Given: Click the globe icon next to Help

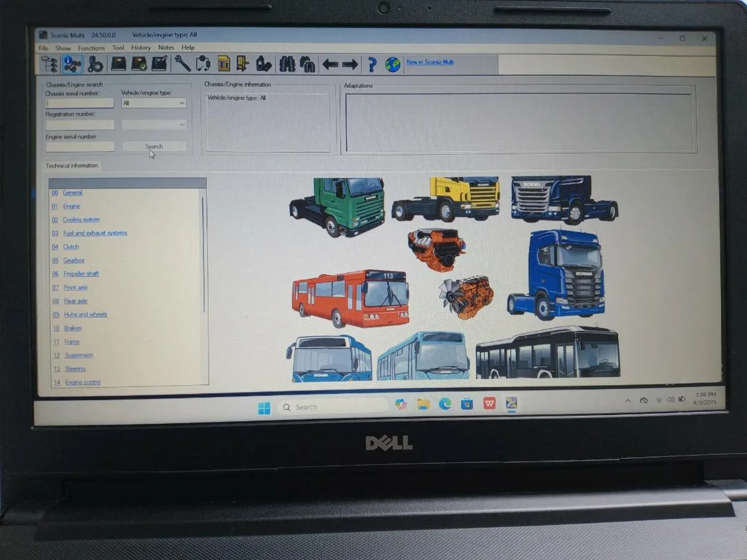Looking at the screenshot, I should (x=392, y=64).
